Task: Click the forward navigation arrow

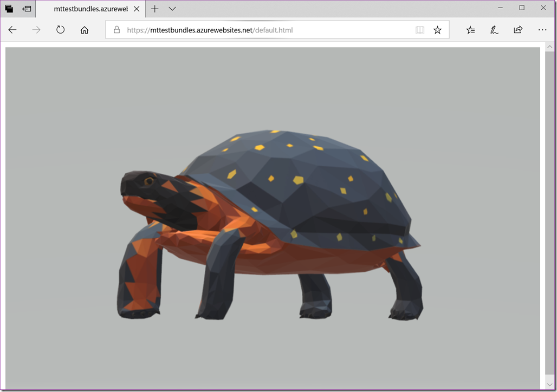Action: click(36, 30)
